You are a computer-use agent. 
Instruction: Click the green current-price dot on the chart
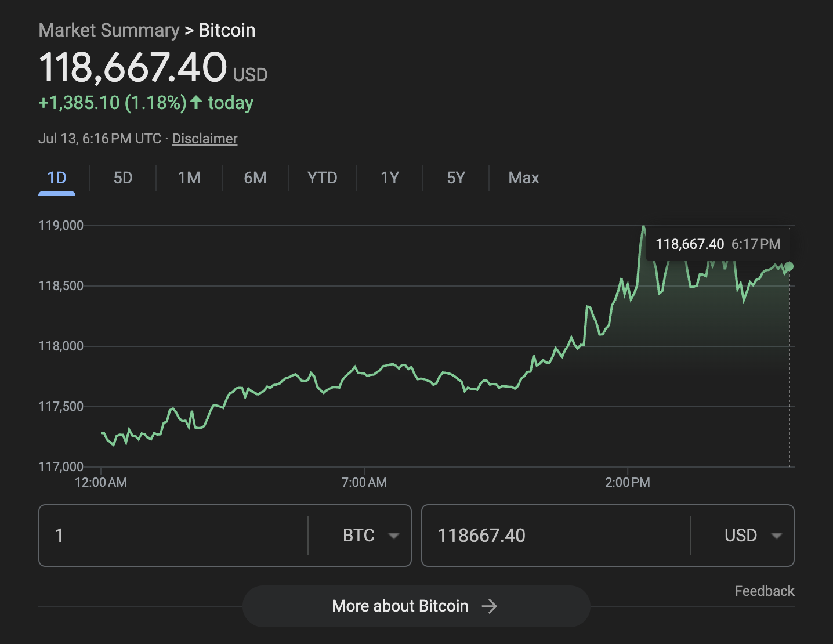pyautogui.click(x=789, y=266)
